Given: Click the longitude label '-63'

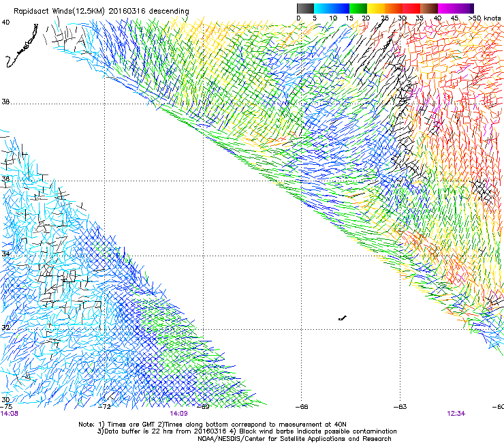Looking at the screenshot, I should 400,407.
